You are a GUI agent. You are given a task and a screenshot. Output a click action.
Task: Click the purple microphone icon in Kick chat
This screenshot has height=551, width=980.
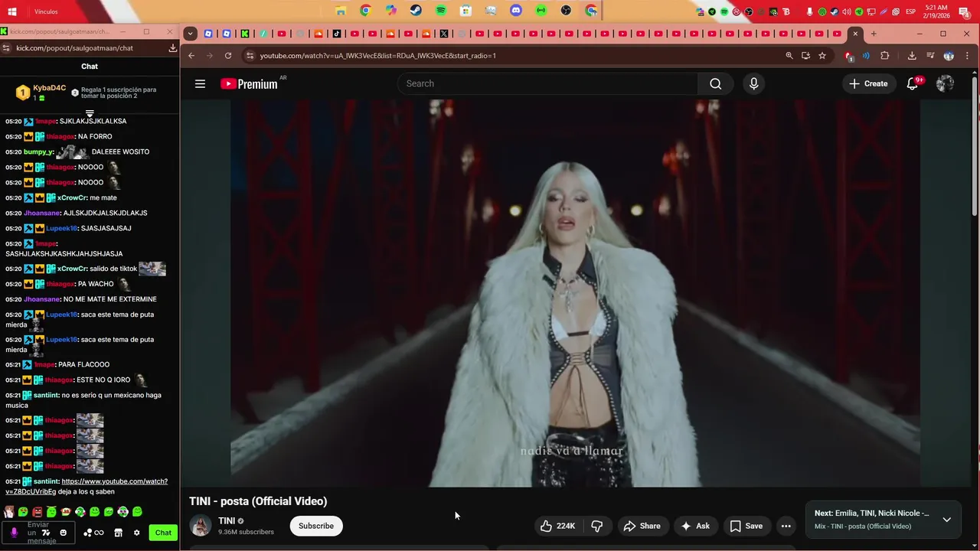(x=14, y=533)
